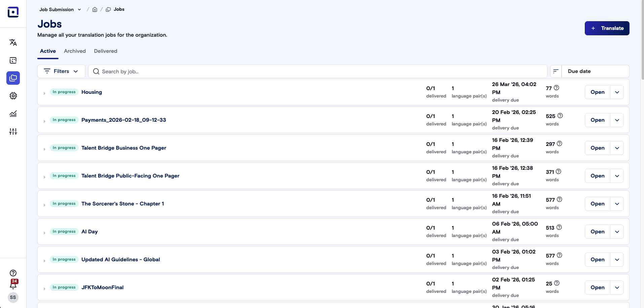
Task: Expand the JFKToMoonFinal job row
Action: click(44, 288)
